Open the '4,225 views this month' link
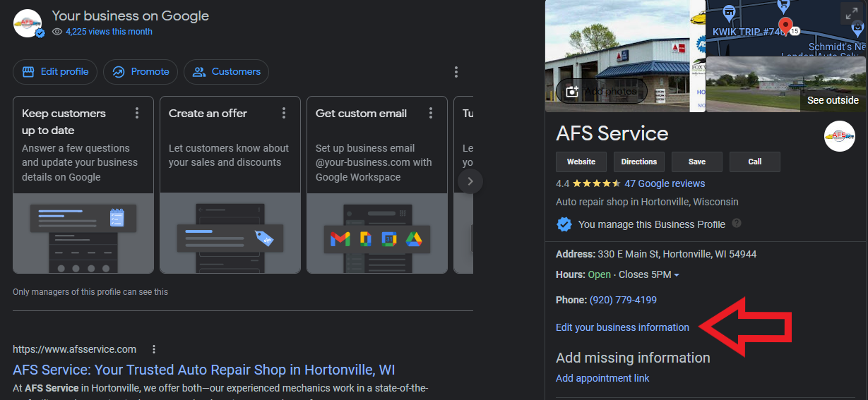The width and height of the screenshot is (868, 400). click(x=109, y=32)
